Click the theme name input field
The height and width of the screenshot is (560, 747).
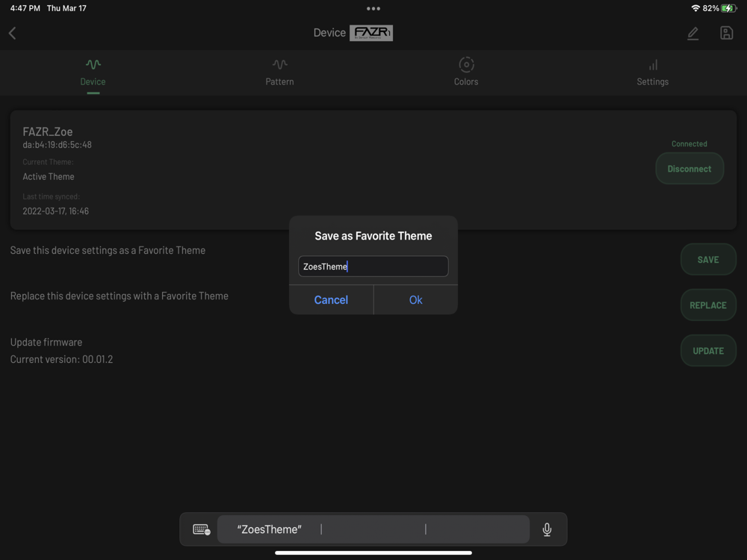pos(373,267)
